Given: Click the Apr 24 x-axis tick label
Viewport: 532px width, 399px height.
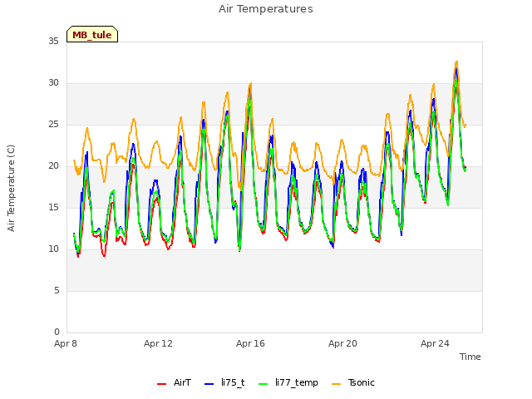Looking at the screenshot, I should [x=435, y=343].
